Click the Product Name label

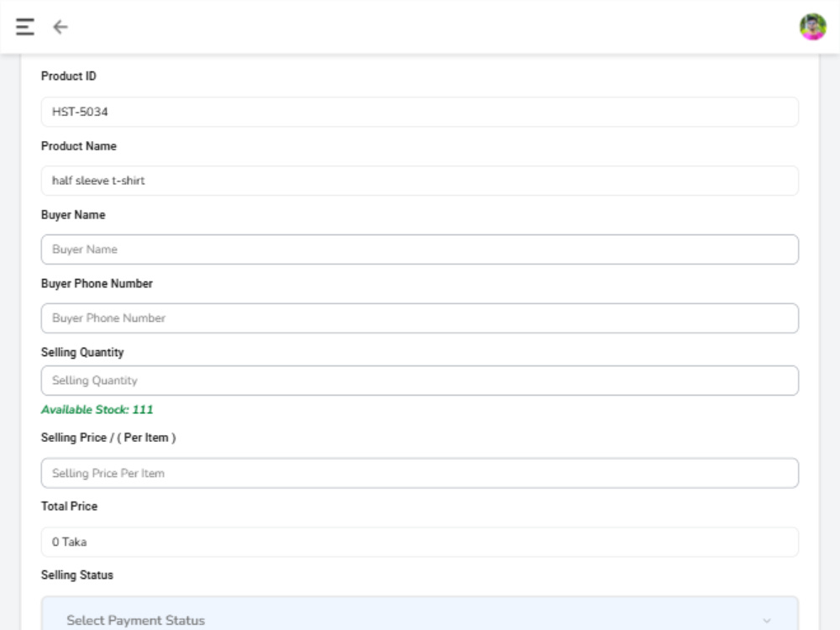[79, 146]
